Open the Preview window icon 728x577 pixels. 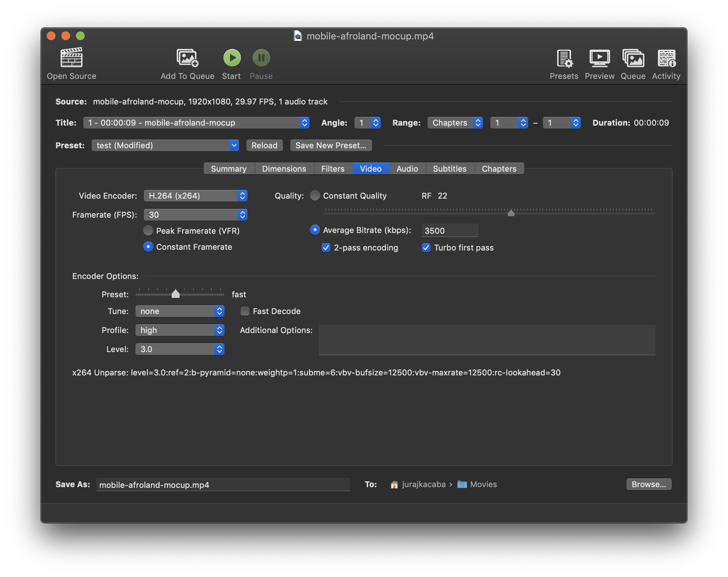coord(599,58)
